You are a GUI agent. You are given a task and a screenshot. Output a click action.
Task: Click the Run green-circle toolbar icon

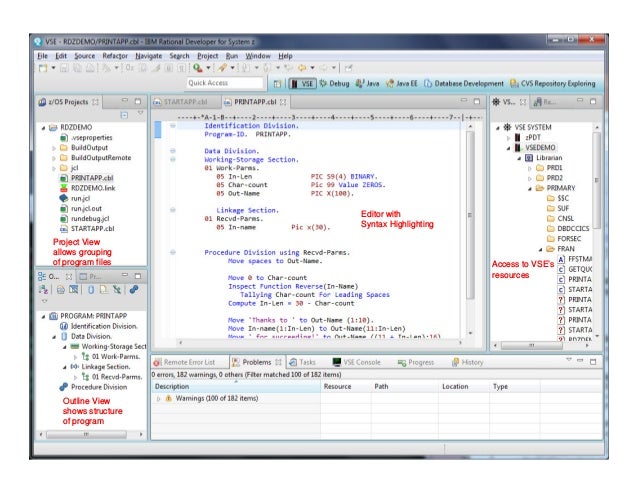(x=198, y=68)
